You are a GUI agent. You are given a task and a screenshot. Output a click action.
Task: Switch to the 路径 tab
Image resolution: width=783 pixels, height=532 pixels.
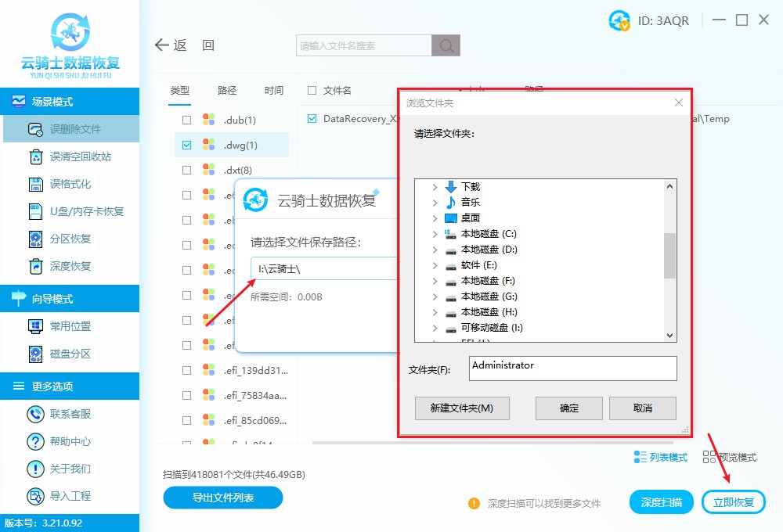(227, 91)
